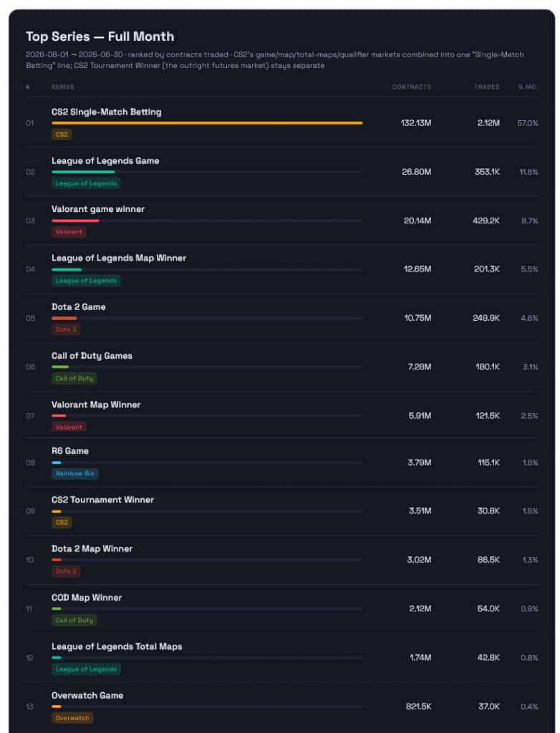Click 429.2K trades value
Viewport: 560px width, 733px height.
(x=486, y=220)
